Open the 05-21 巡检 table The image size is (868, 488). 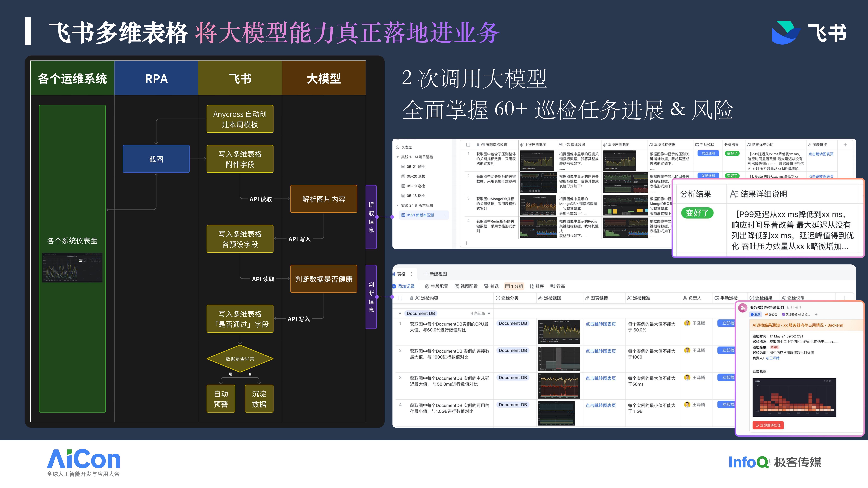(413, 167)
